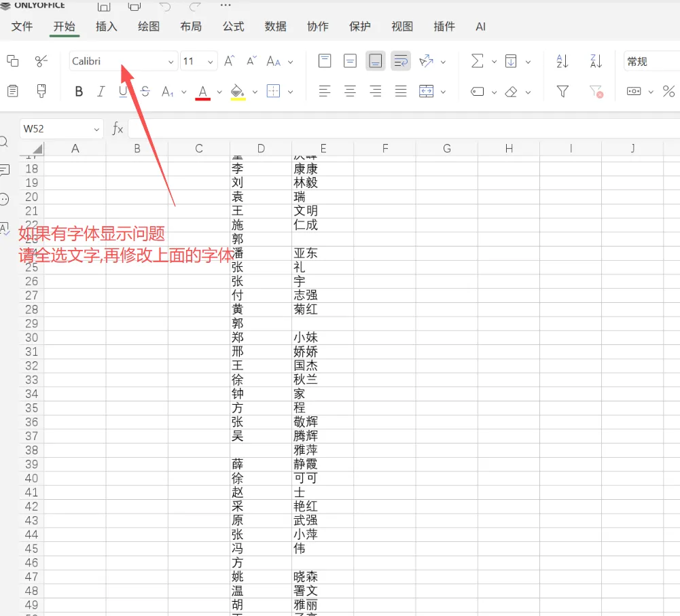Viewport: 680px width, 616px height.
Task: Toggle italic formatting
Action: [101, 92]
